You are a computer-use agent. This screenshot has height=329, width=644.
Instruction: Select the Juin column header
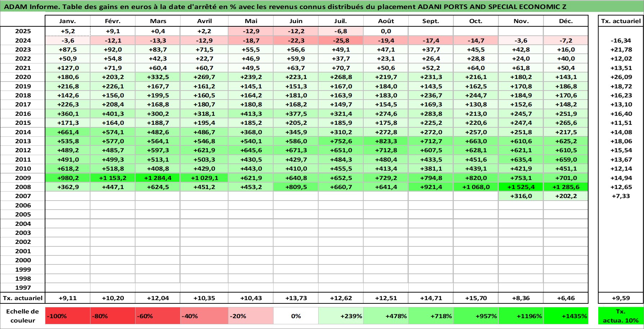296,21
